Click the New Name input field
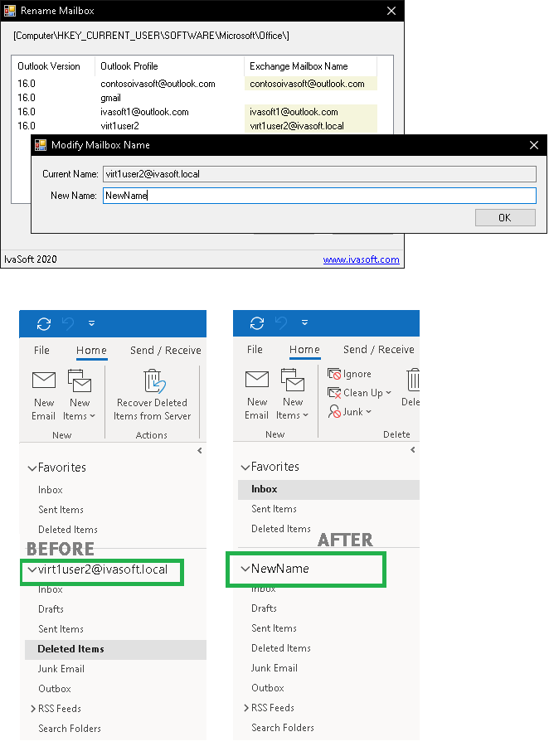Image resolution: width=549 pixels, height=756 pixels. pos(319,196)
